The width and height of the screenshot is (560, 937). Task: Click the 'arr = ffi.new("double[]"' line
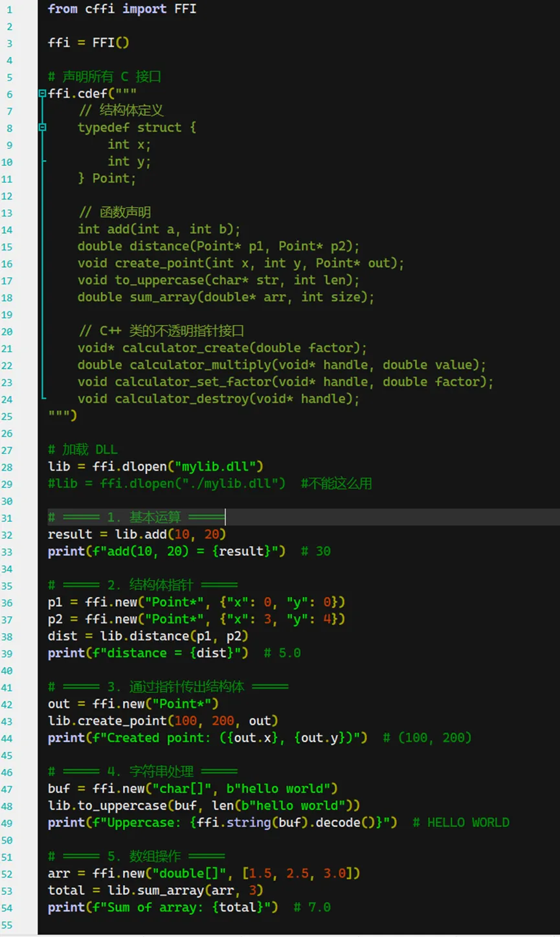point(204,873)
